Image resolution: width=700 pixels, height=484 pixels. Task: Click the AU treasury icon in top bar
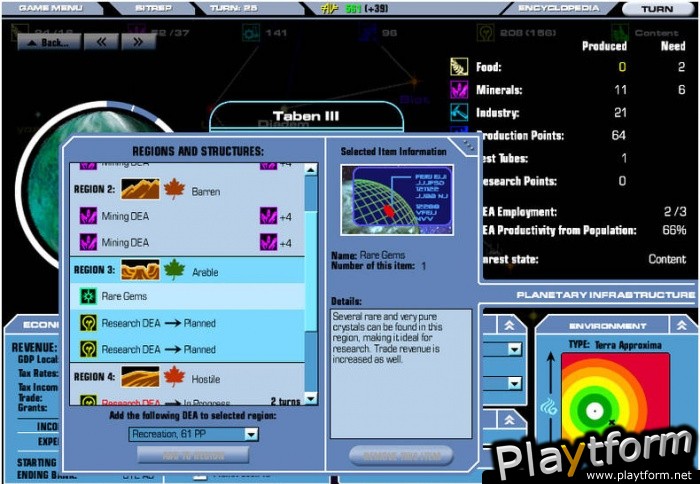329,8
